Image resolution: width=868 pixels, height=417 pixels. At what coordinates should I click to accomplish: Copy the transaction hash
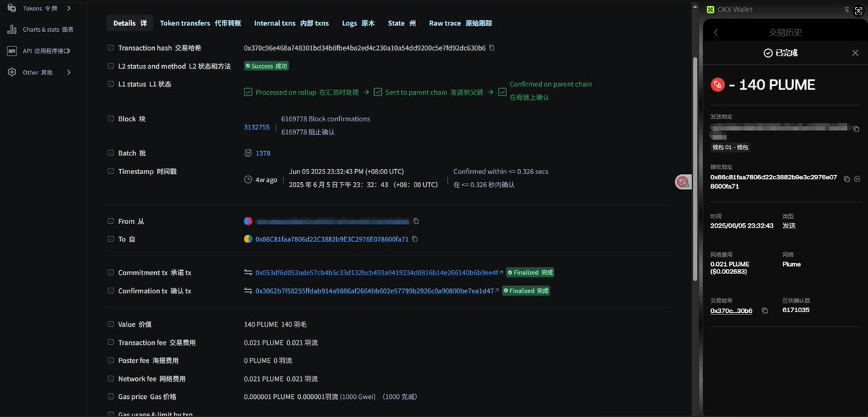(493, 46)
